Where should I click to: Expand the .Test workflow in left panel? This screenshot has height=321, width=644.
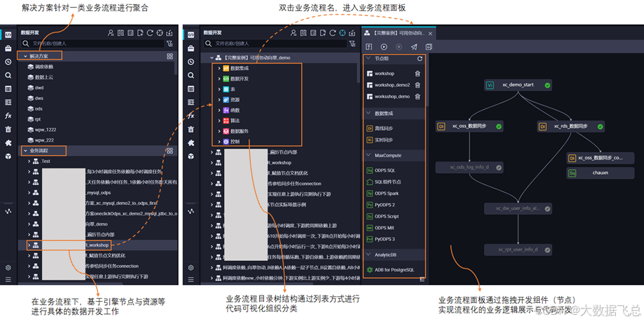point(29,162)
